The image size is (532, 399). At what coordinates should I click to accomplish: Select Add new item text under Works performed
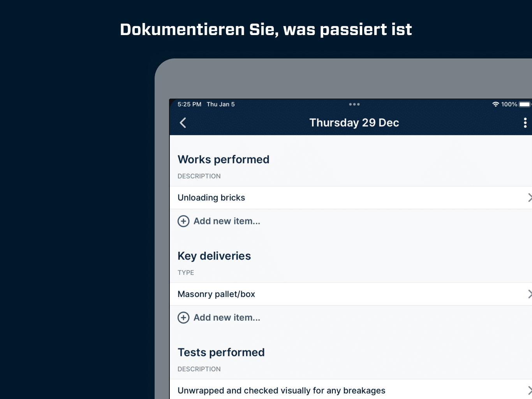pyautogui.click(x=227, y=221)
